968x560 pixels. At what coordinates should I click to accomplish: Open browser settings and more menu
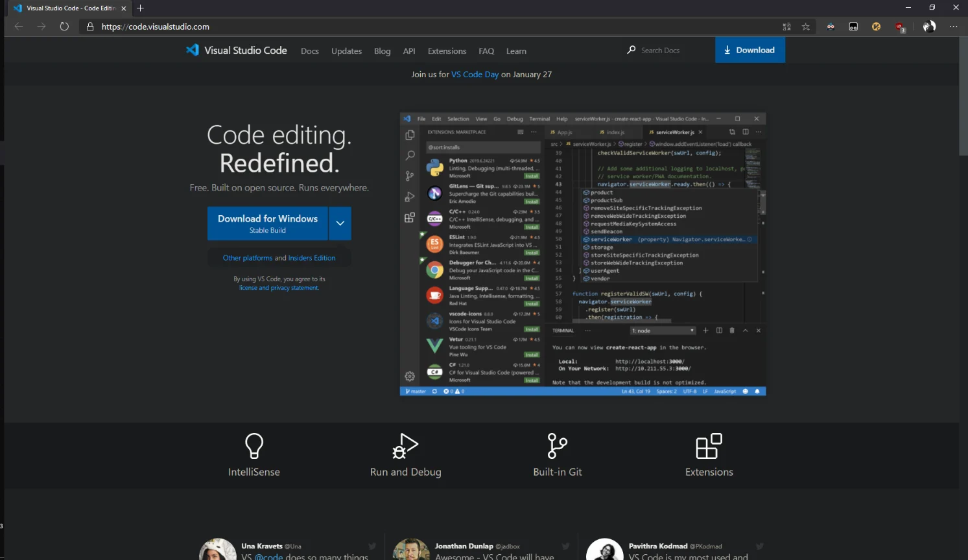(953, 27)
